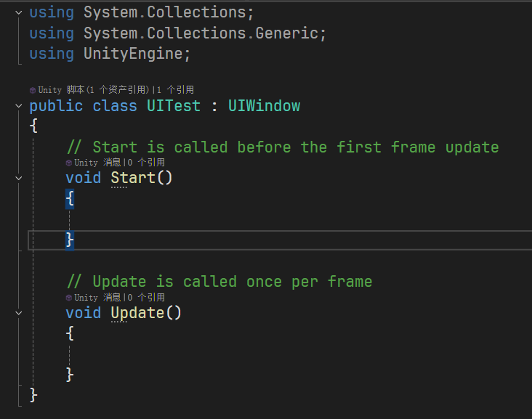The height and width of the screenshot is (419, 532).
Task: Show '0 个引用' references for Start
Action: point(145,163)
